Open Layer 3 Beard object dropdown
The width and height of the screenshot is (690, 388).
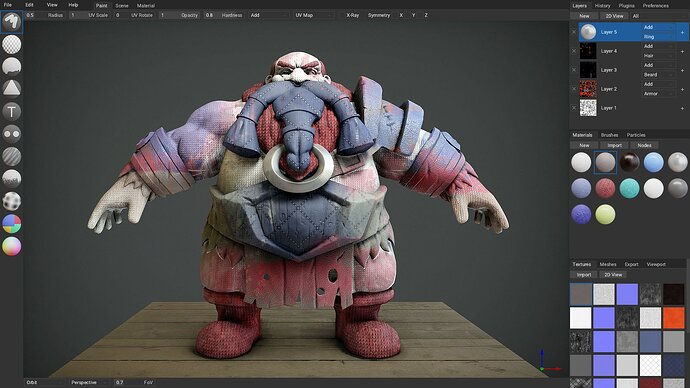pos(658,75)
